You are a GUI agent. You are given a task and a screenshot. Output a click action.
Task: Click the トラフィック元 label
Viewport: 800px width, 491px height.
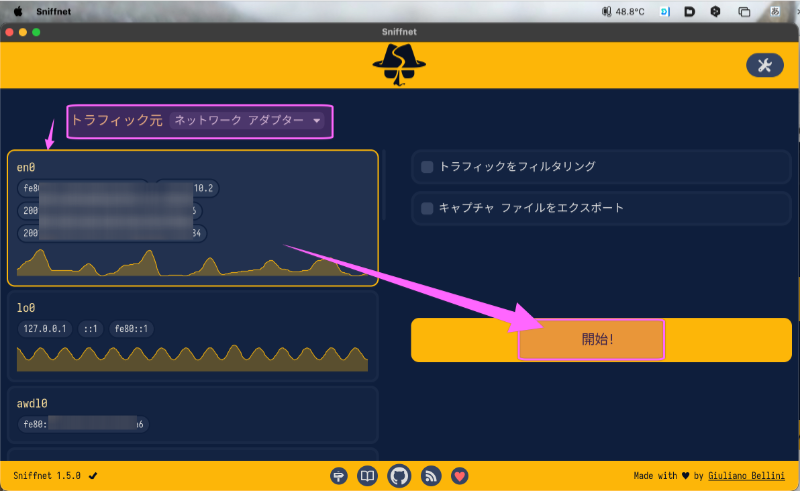pos(117,120)
